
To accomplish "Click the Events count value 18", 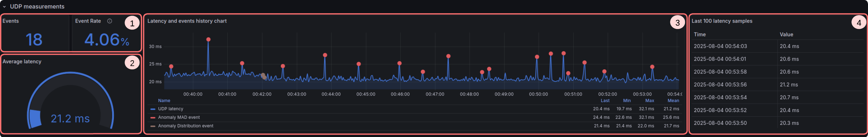I will [x=34, y=40].
